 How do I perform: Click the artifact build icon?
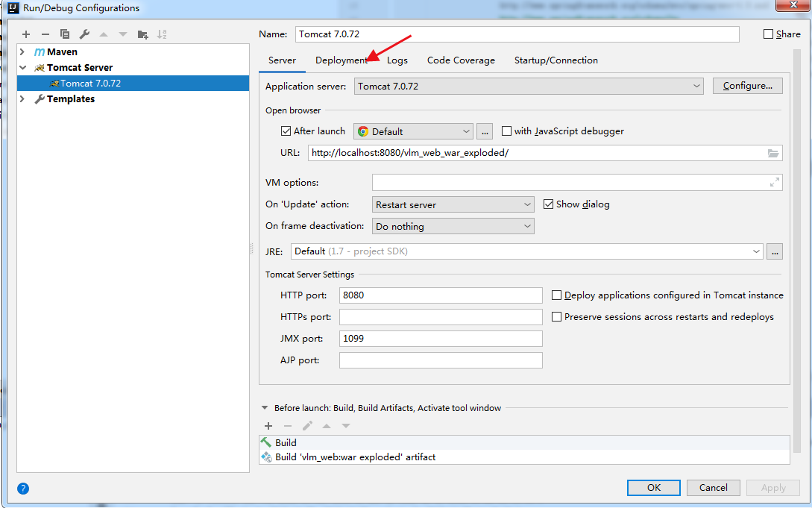click(266, 457)
